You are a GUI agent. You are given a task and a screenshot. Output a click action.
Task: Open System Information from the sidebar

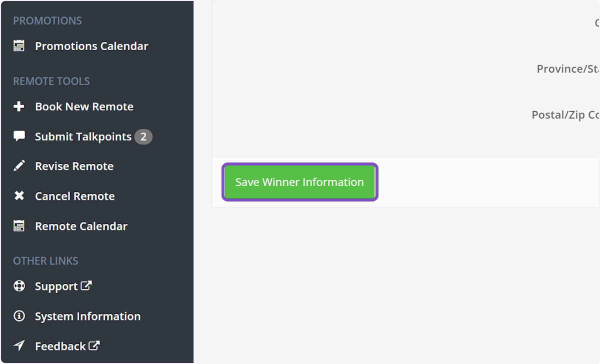tap(87, 316)
